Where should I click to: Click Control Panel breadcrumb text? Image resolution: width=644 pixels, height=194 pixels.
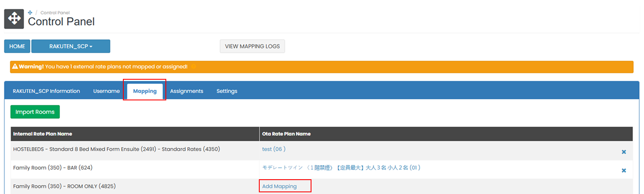point(55,13)
